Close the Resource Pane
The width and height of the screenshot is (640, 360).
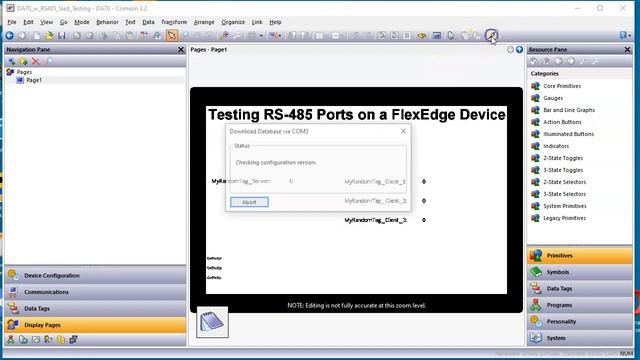click(627, 49)
